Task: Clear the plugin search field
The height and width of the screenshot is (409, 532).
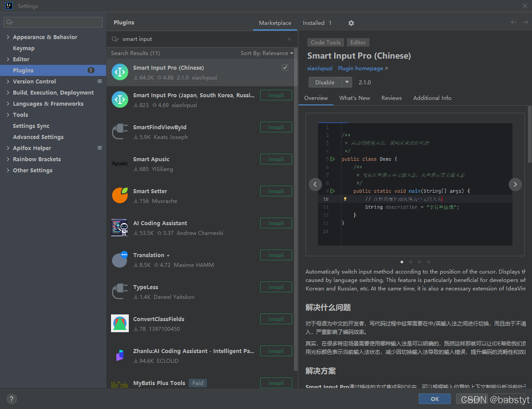Action: 289,39
